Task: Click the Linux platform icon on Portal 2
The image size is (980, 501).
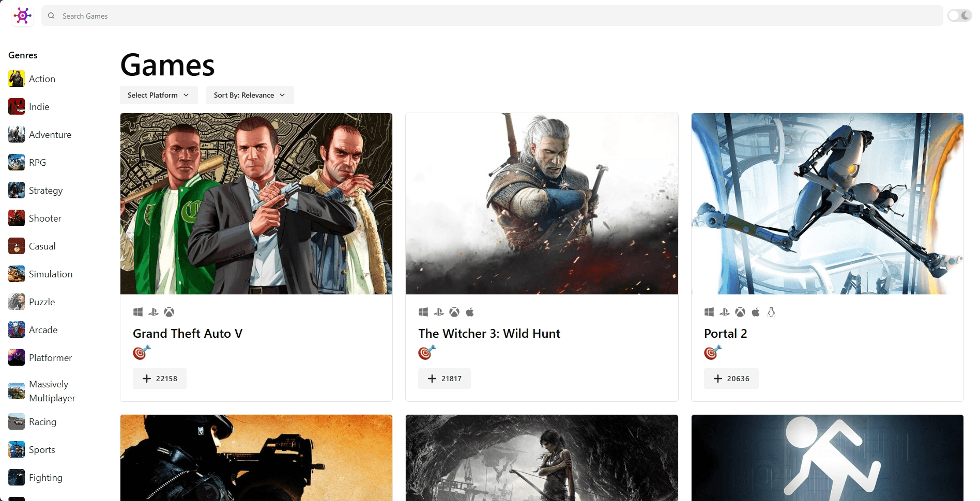Action: pos(771,312)
